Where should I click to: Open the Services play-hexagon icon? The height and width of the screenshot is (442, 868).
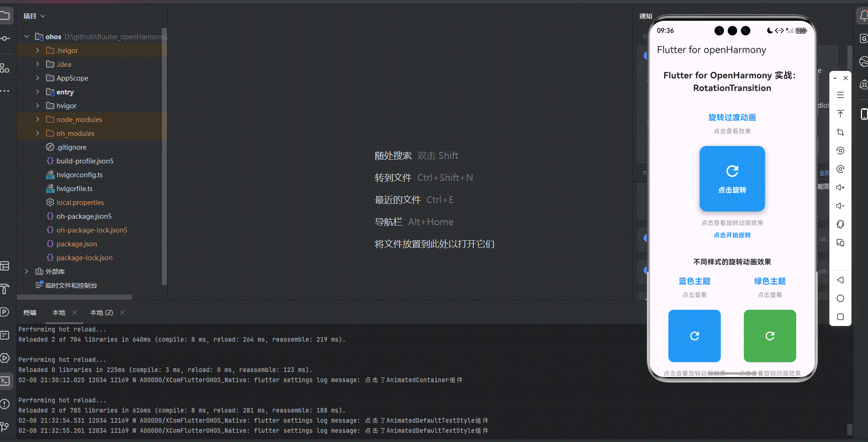(x=5, y=358)
